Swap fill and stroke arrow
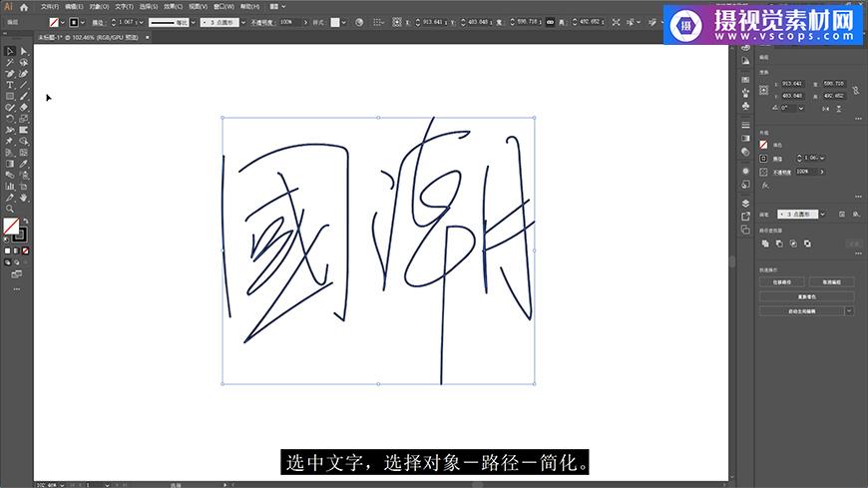This screenshot has height=488, width=868. pos(26,221)
